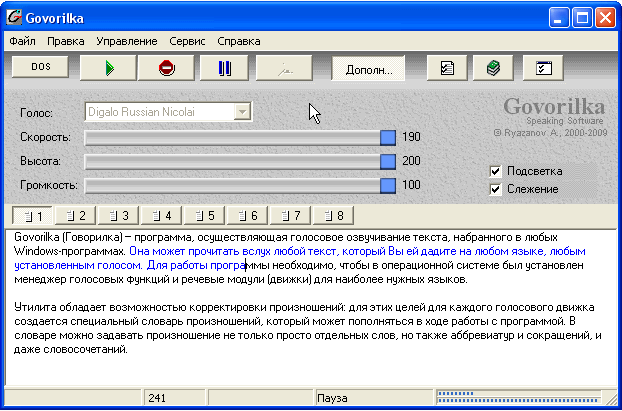Click the highlighted blue phrase 'Она может прочитать'
The image size is (622, 411).
pos(184,252)
